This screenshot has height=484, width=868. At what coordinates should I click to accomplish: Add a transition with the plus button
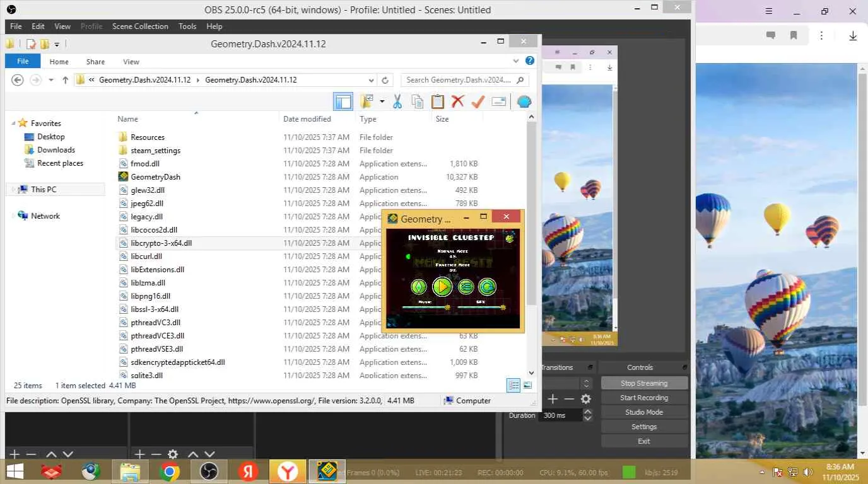click(x=553, y=399)
